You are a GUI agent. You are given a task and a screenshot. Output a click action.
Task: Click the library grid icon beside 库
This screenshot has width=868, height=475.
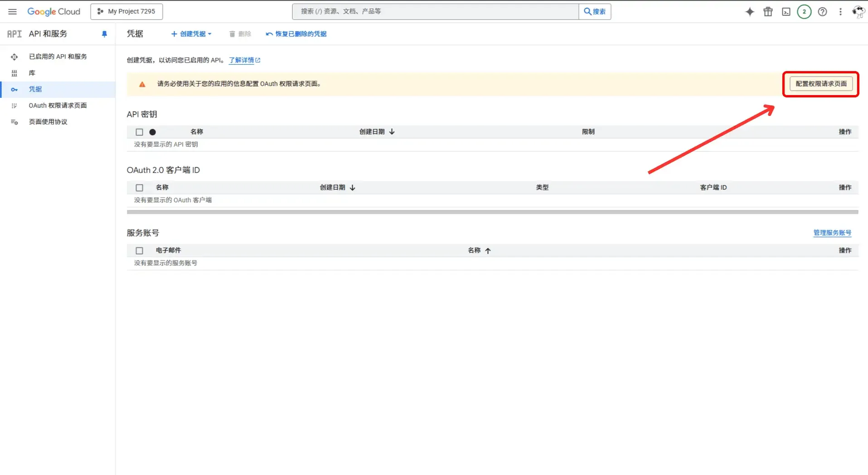click(15, 73)
